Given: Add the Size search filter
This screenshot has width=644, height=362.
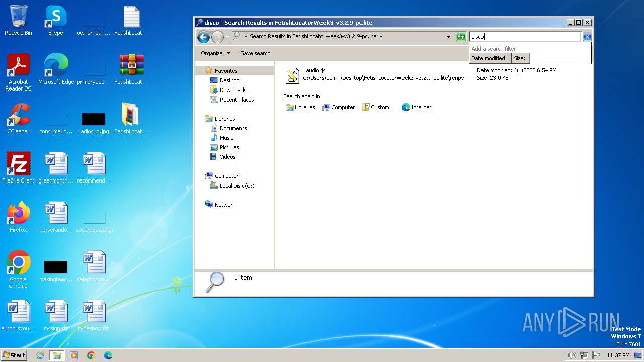Looking at the screenshot, I should [x=520, y=58].
